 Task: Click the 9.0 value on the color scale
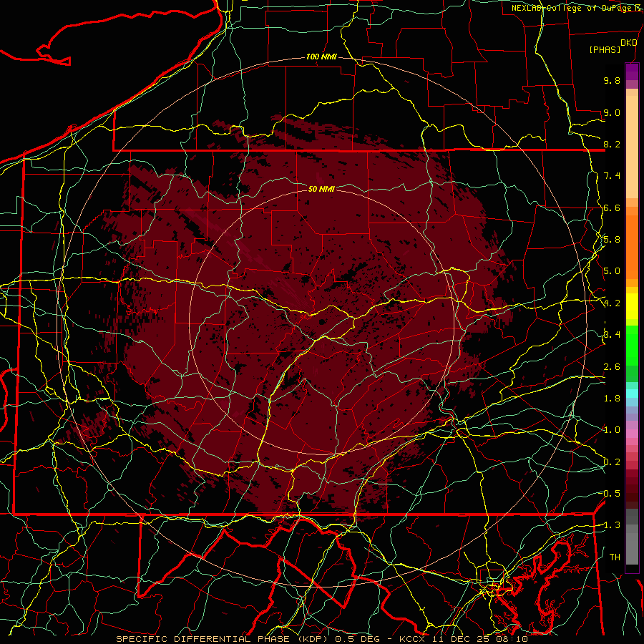(612, 112)
